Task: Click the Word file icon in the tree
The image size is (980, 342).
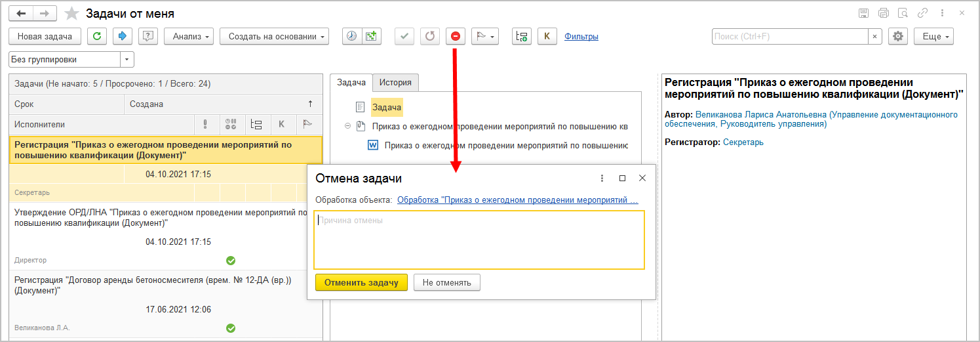Action: [x=373, y=145]
